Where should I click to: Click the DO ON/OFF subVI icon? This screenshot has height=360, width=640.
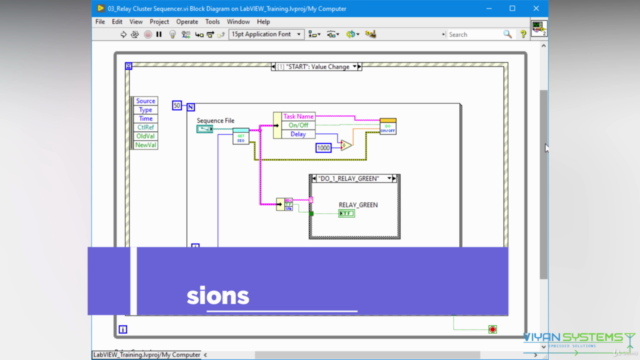(x=388, y=126)
